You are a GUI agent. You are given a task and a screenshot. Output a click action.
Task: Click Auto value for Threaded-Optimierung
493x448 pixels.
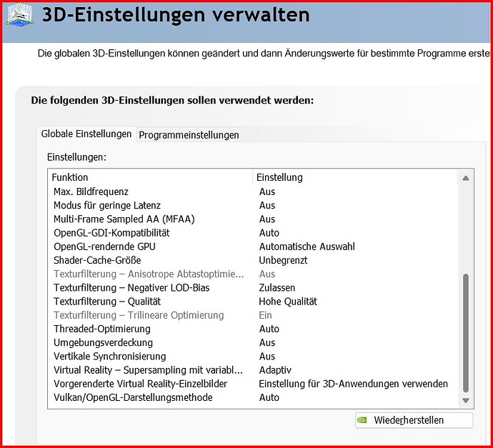(x=269, y=329)
